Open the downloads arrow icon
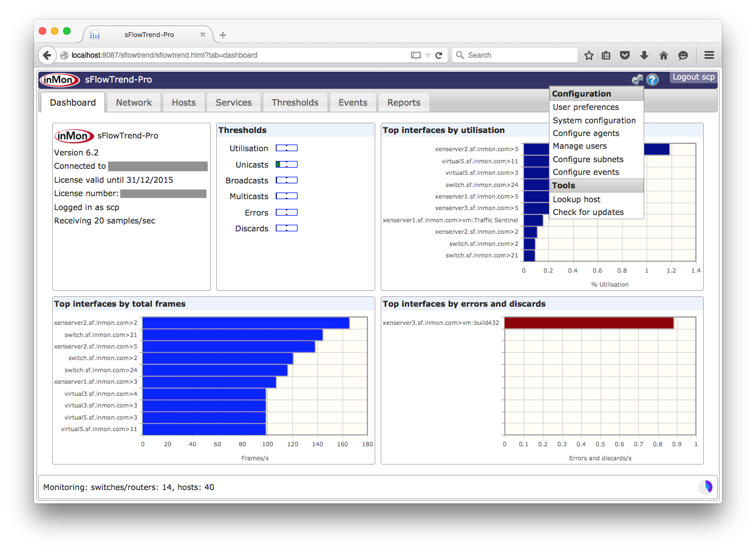 point(644,55)
